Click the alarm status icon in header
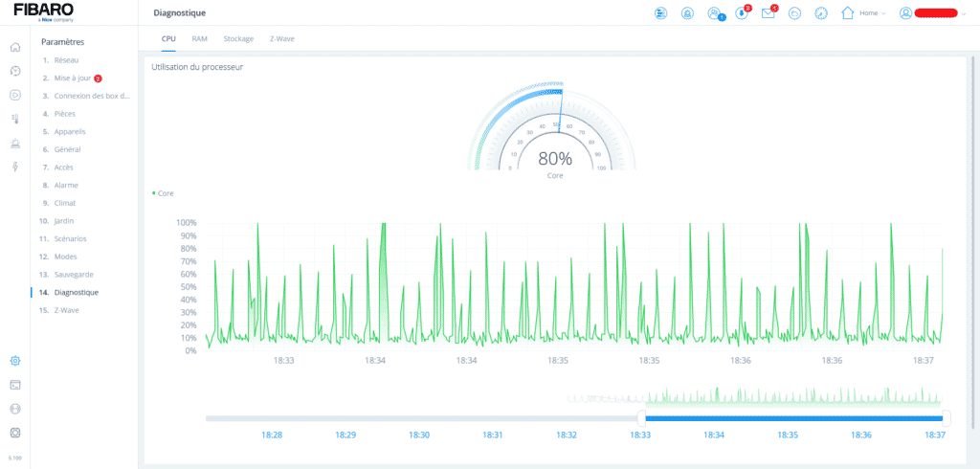 pos(687,13)
